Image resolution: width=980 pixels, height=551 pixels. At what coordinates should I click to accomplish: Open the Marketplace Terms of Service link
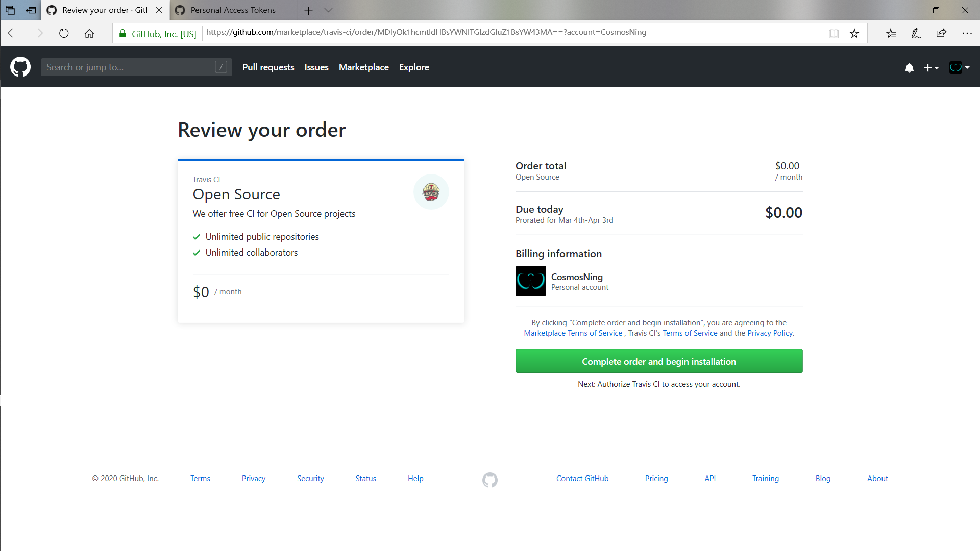pyautogui.click(x=573, y=333)
